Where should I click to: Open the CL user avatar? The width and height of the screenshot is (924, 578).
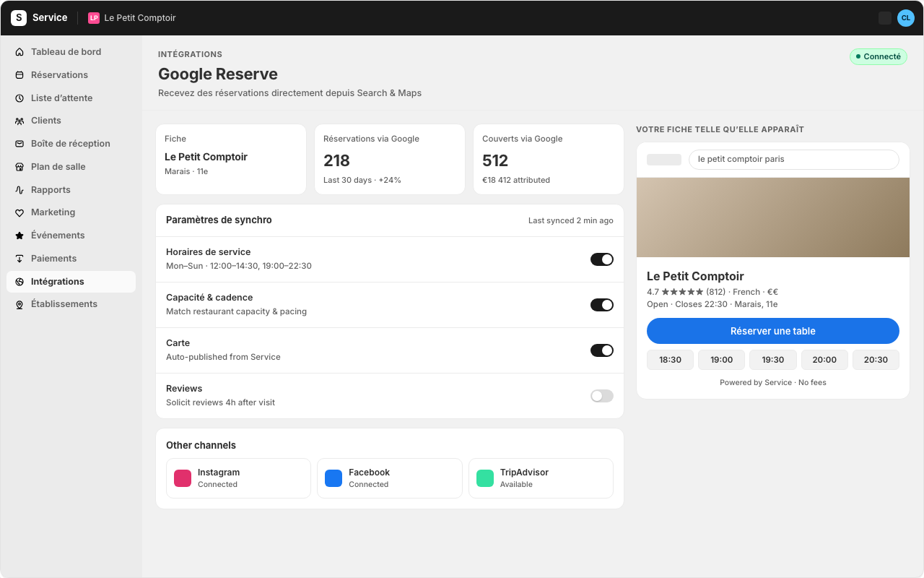pyautogui.click(x=906, y=18)
